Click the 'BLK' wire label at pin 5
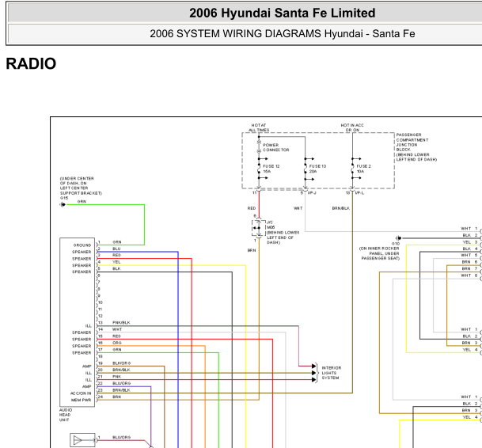482x448 pixels. tap(116, 268)
